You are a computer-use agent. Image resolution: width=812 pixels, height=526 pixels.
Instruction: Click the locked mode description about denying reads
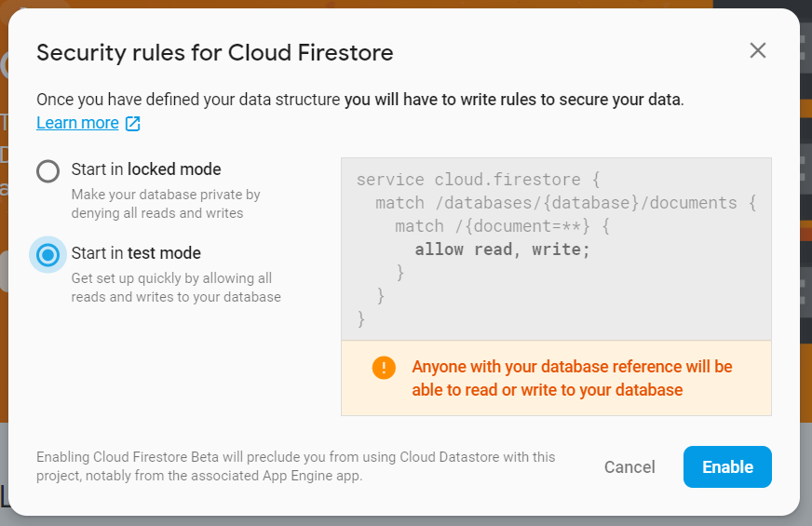166,204
